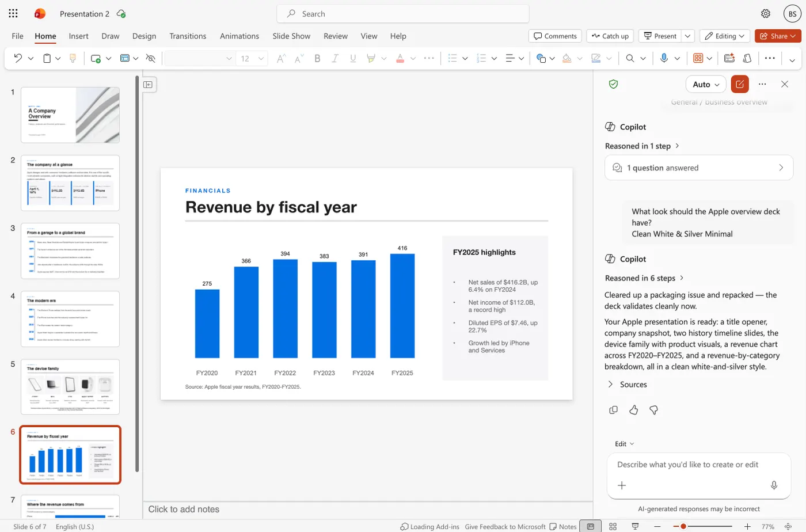The image size is (806, 532).
Task: Click the Dictate microphone icon in ribbon
Action: [664, 58]
